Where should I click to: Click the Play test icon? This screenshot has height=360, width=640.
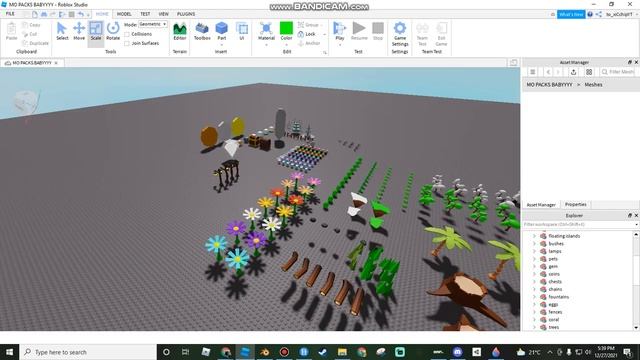(340, 29)
